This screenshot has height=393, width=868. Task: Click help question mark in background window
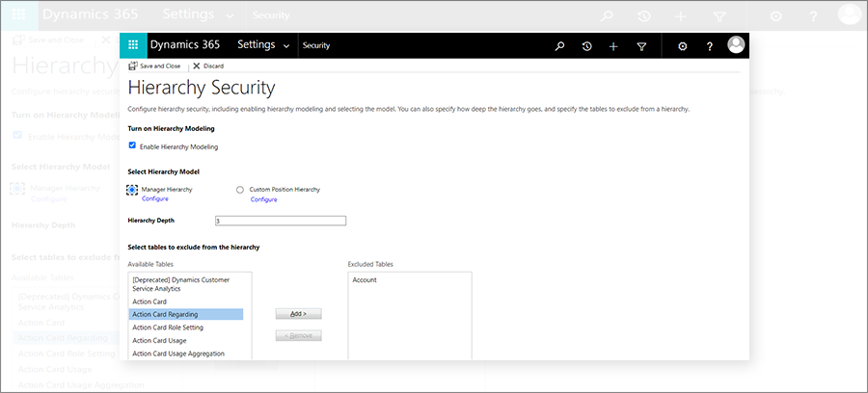pos(813,16)
